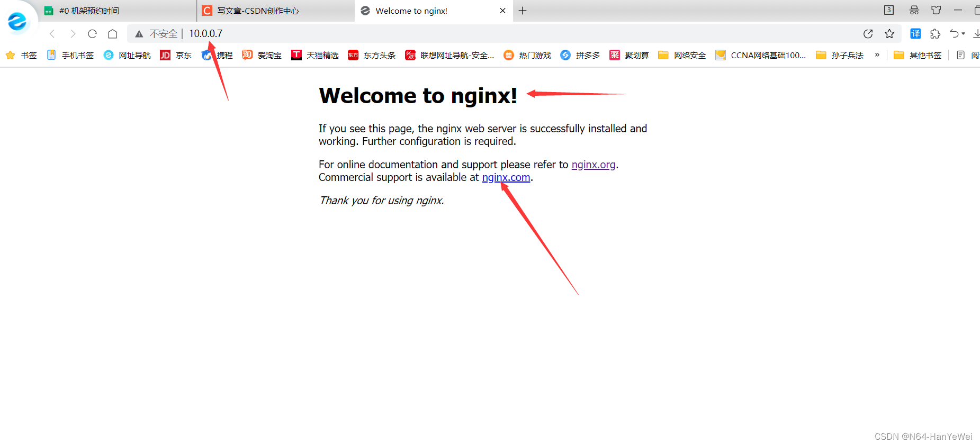Open the 京东 JD bookmark
Image resolution: width=980 pixels, height=445 pixels.
click(x=176, y=55)
